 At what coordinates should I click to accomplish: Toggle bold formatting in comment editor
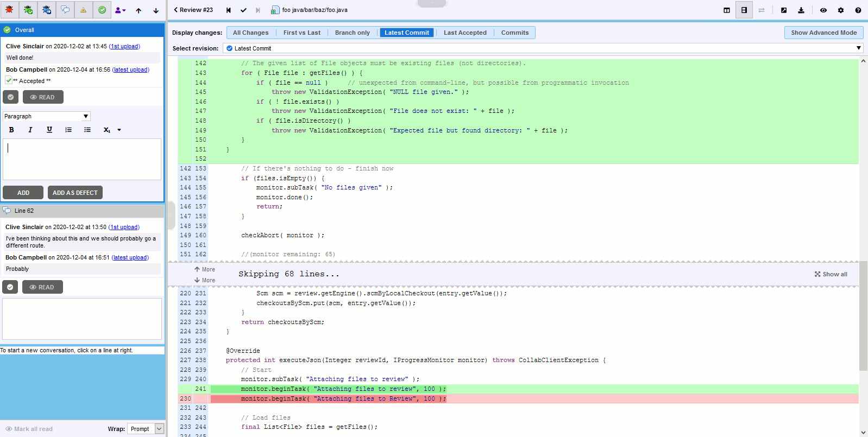tap(11, 130)
